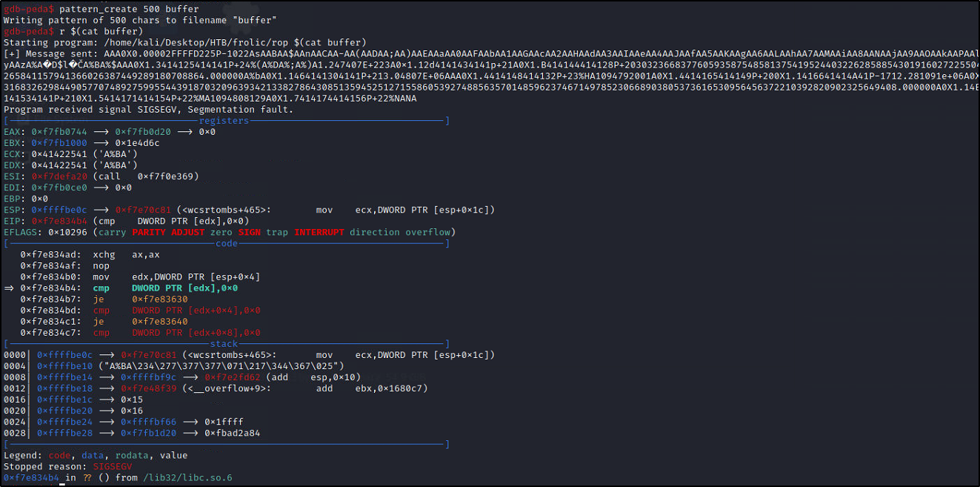This screenshot has height=487, width=980.
Task: Click stack entry 0028 with value 0xfbad2a84
Action: tap(132, 431)
